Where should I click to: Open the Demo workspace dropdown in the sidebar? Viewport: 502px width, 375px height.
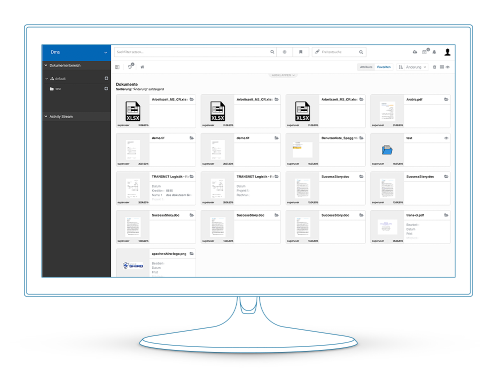(x=76, y=52)
